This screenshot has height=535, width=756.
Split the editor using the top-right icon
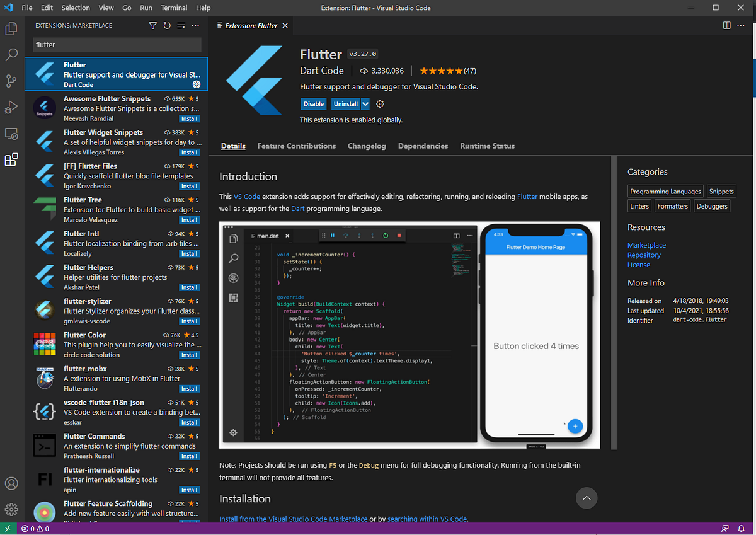point(728,25)
